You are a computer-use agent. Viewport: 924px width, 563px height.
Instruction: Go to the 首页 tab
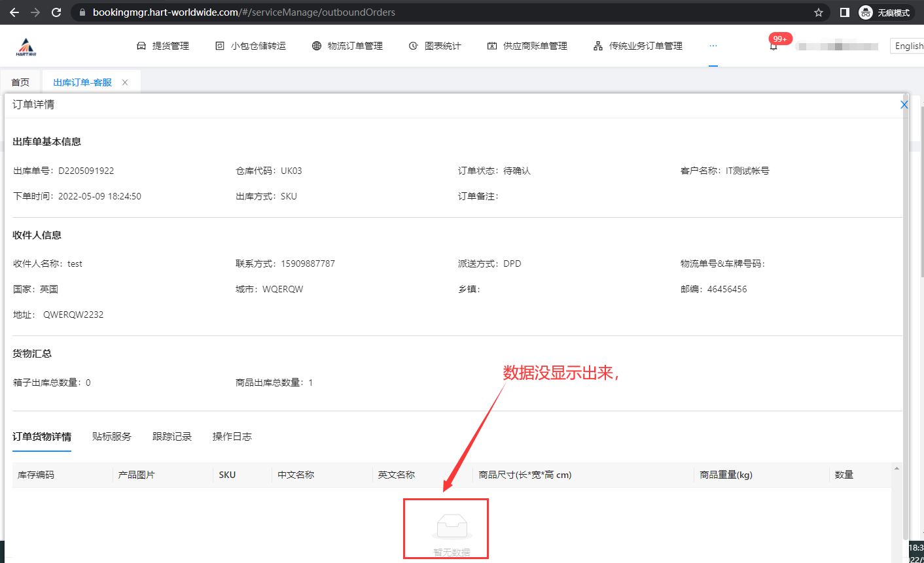(20, 82)
